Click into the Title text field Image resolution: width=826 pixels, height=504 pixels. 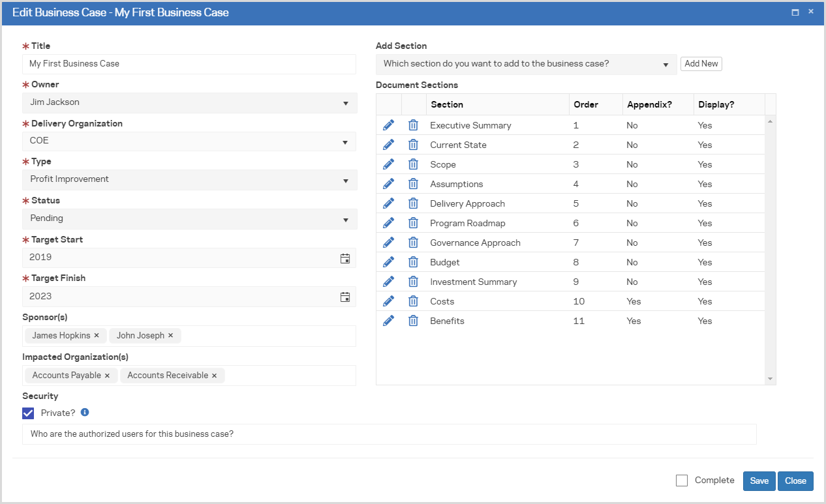coord(189,64)
